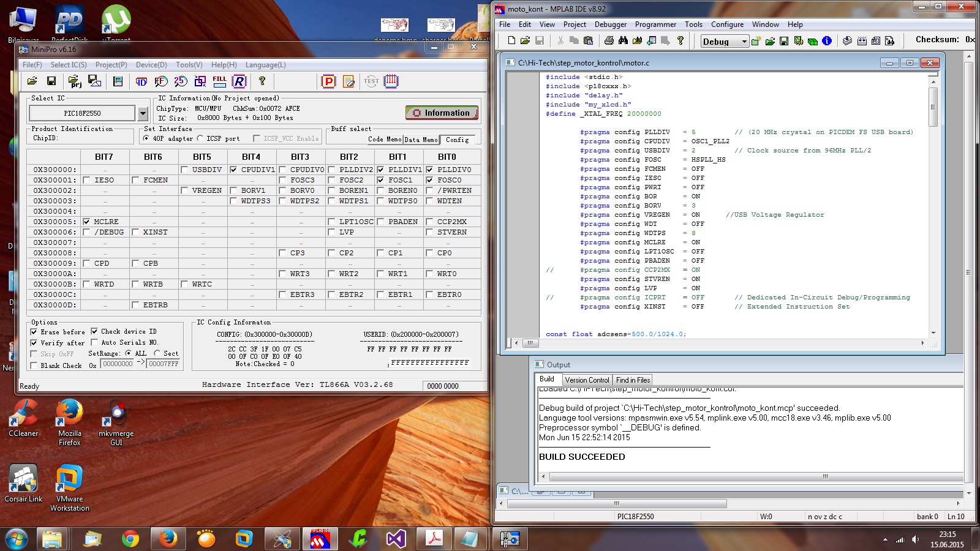This screenshot has height=551, width=980.
Task: Click the FILL buffer icon in MiniPro
Action: click(220, 81)
